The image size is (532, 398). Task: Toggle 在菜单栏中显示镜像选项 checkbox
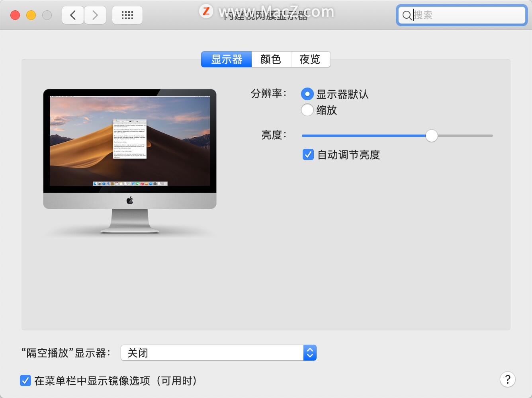click(x=25, y=380)
